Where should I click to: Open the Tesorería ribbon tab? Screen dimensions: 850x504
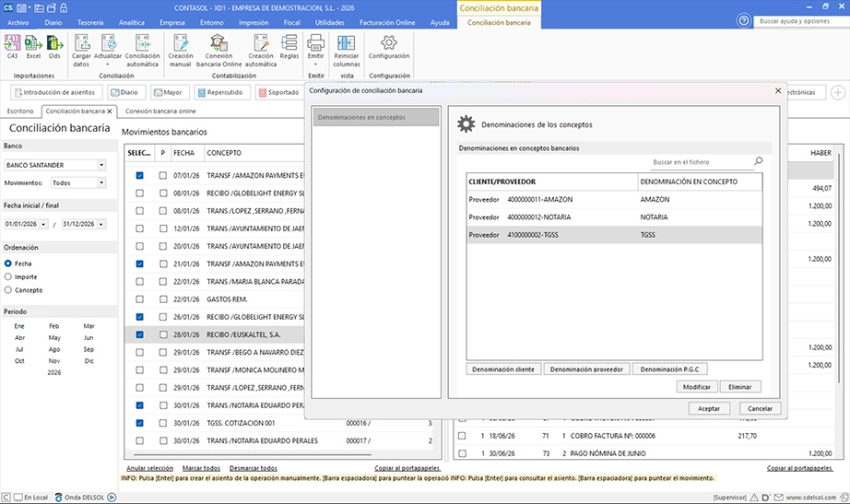point(90,23)
